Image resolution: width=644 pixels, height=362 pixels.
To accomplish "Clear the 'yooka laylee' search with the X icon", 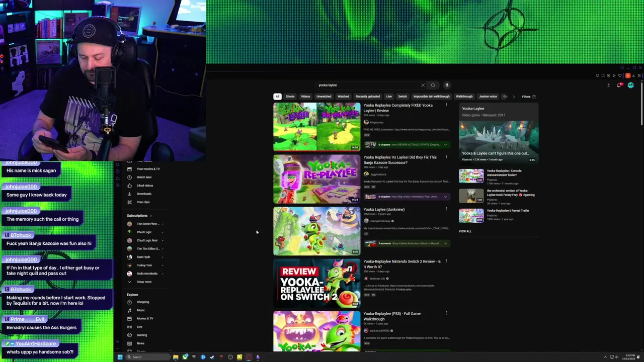I will point(423,85).
